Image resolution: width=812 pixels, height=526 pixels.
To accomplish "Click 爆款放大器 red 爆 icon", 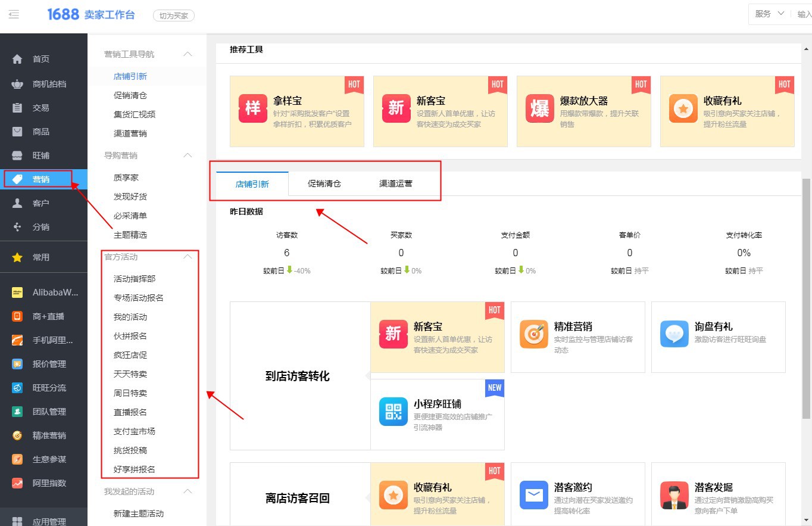I will 539,108.
